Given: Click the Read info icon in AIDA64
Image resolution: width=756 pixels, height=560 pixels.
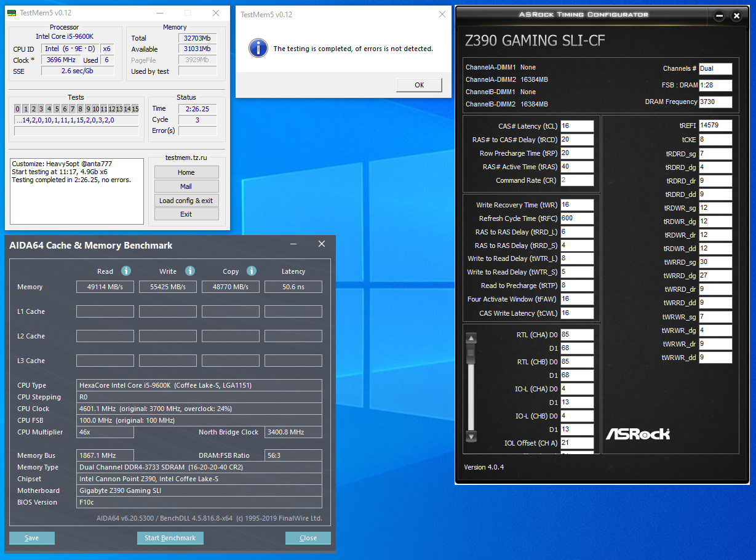Looking at the screenshot, I should click(126, 271).
